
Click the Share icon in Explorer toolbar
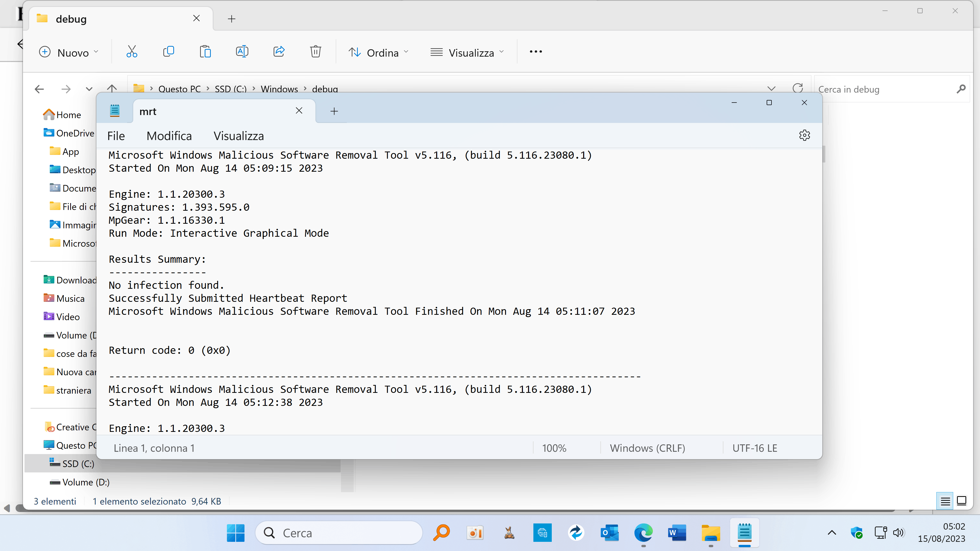[x=279, y=52]
